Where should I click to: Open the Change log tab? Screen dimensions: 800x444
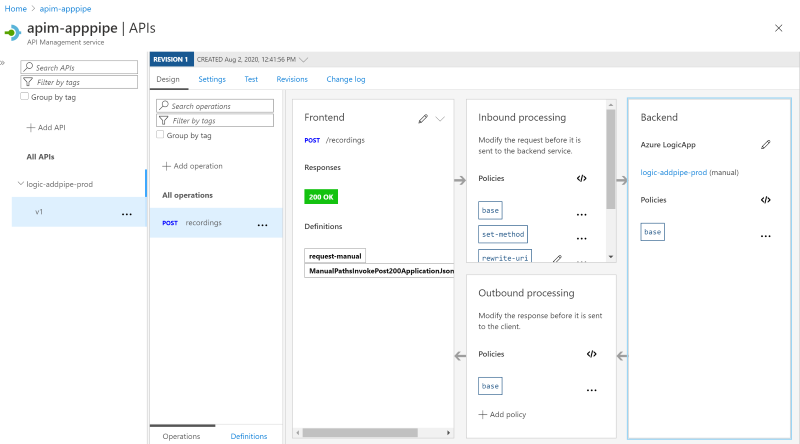346,79
